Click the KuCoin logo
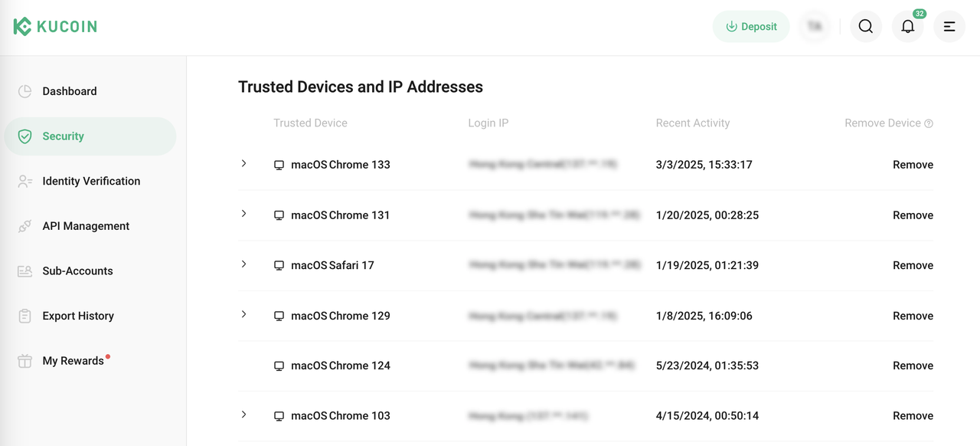The height and width of the screenshot is (446, 980). tap(55, 27)
